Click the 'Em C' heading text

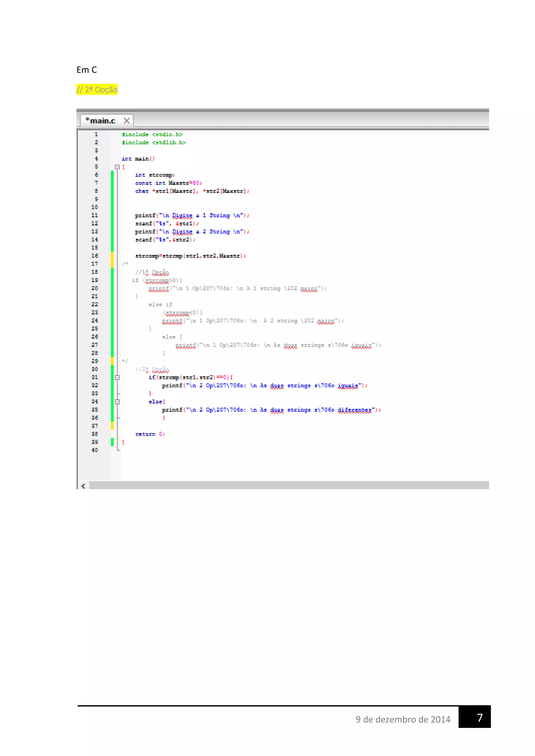[87, 70]
